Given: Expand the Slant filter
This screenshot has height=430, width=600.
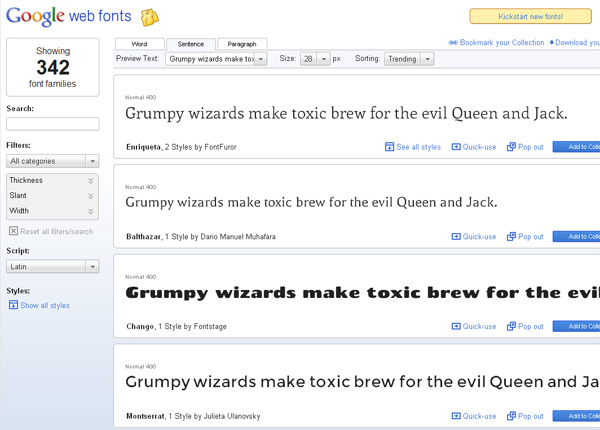Looking at the screenshot, I should pos(52,195).
